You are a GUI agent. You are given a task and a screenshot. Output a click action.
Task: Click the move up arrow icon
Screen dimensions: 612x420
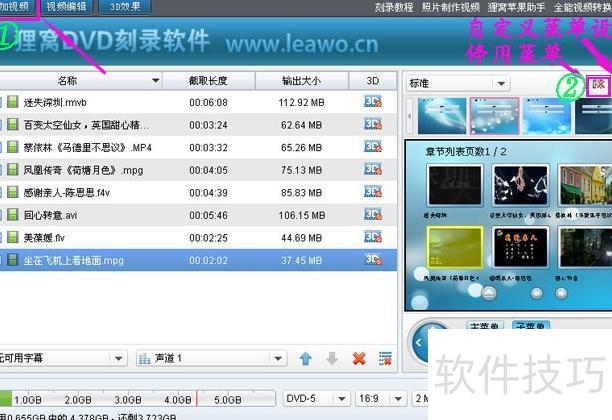pyautogui.click(x=306, y=358)
